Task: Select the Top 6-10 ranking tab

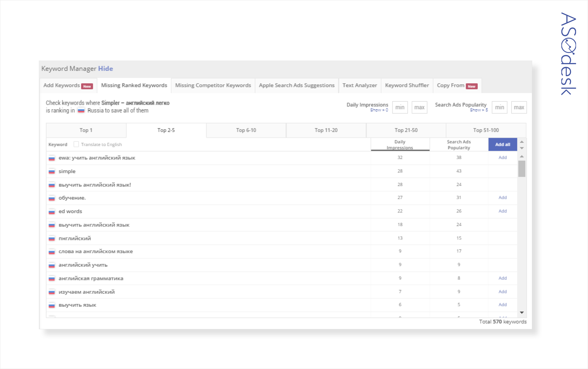Action: coord(246,130)
